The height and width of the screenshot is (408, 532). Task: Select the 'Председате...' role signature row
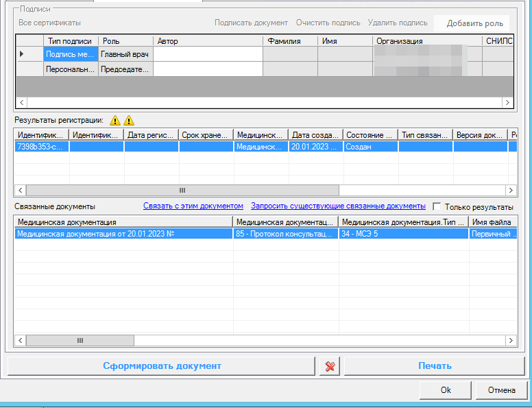(125, 69)
